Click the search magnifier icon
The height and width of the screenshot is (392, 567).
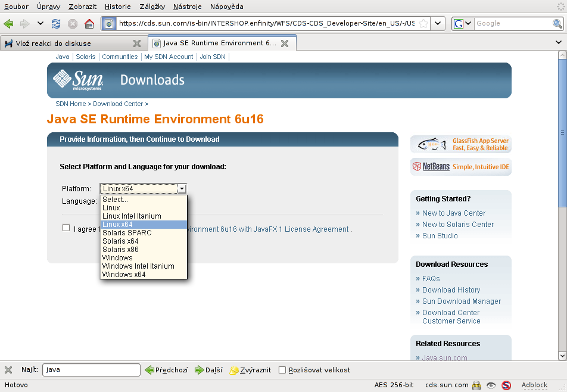[557, 24]
